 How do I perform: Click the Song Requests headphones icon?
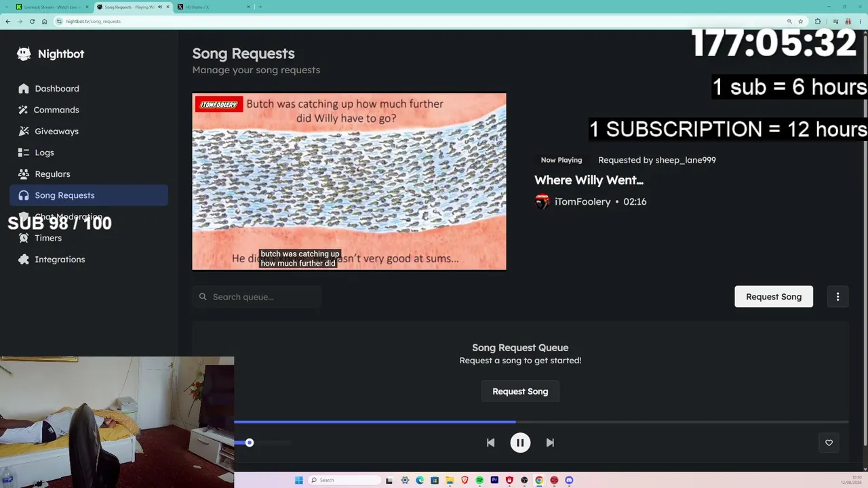coord(24,195)
